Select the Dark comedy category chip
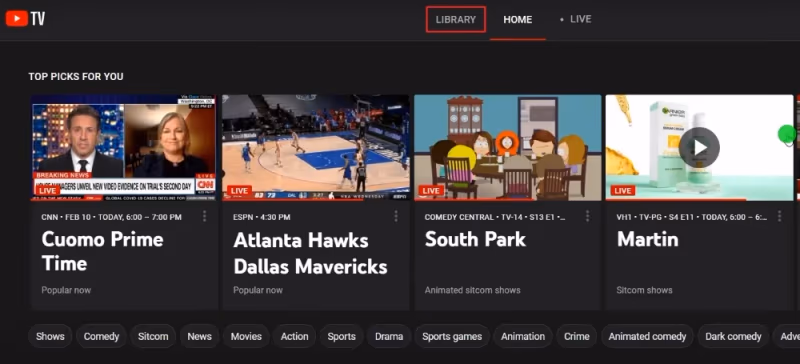Viewport: 800px width, 364px height. click(733, 336)
